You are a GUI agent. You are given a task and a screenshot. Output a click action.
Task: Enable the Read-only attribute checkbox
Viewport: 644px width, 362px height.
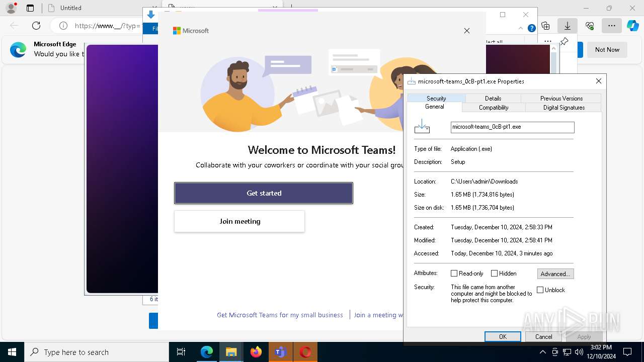pyautogui.click(x=454, y=274)
